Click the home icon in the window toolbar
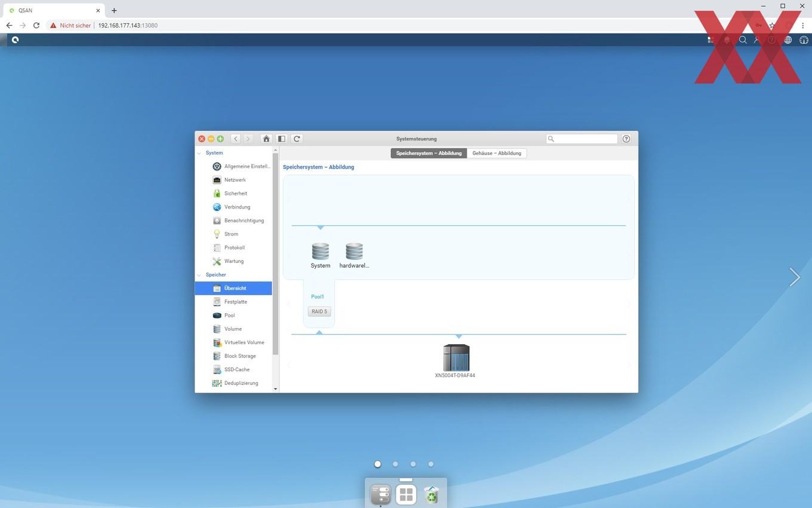The height and width of the screenshot is (508, 812). 266,139
